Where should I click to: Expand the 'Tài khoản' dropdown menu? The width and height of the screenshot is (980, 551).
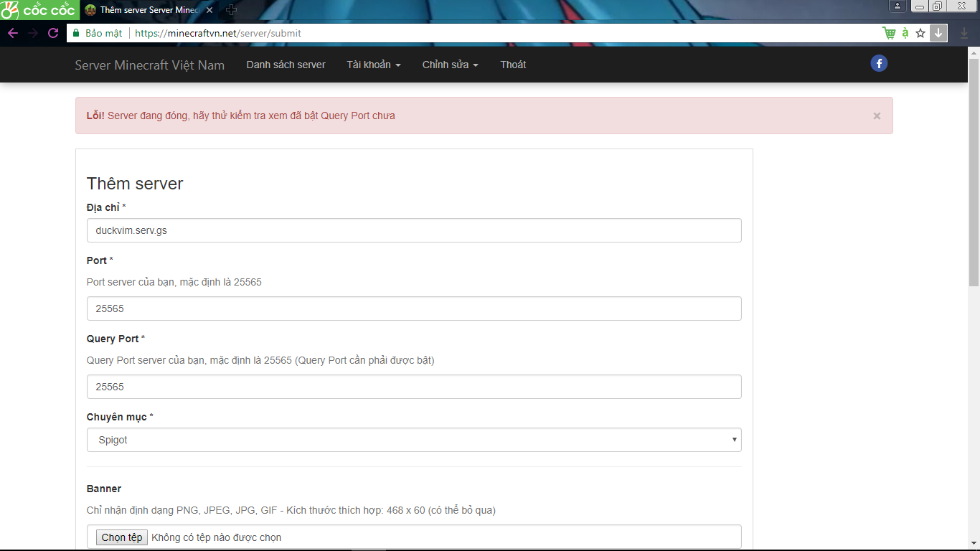[374, 65]
